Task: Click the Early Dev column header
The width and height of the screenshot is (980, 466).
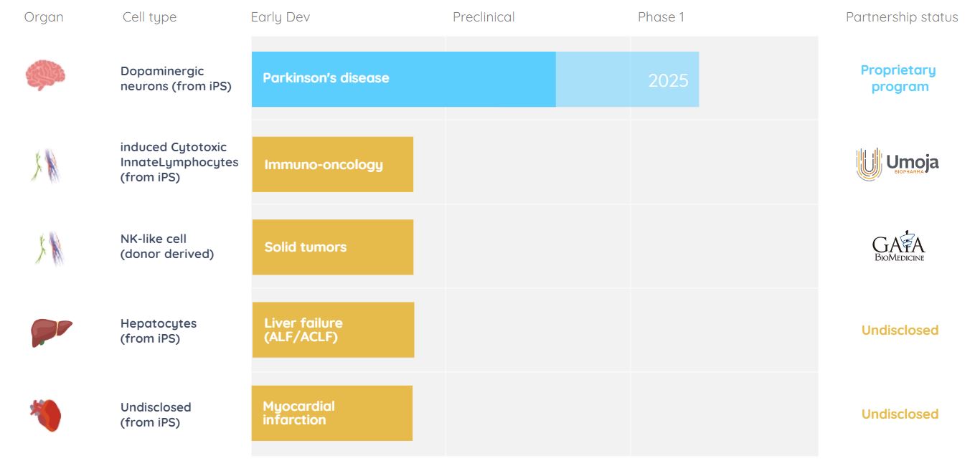Action: 281,17
